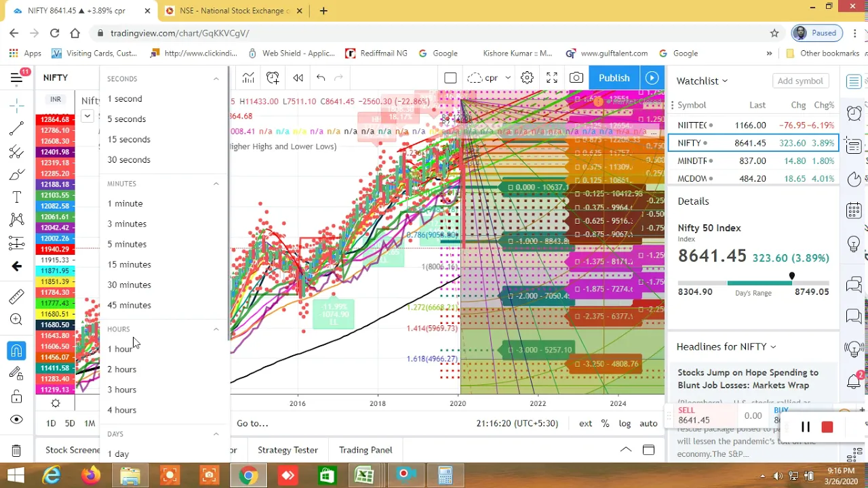
Task: Select the brush drawing tool
Action: point(17,175)
